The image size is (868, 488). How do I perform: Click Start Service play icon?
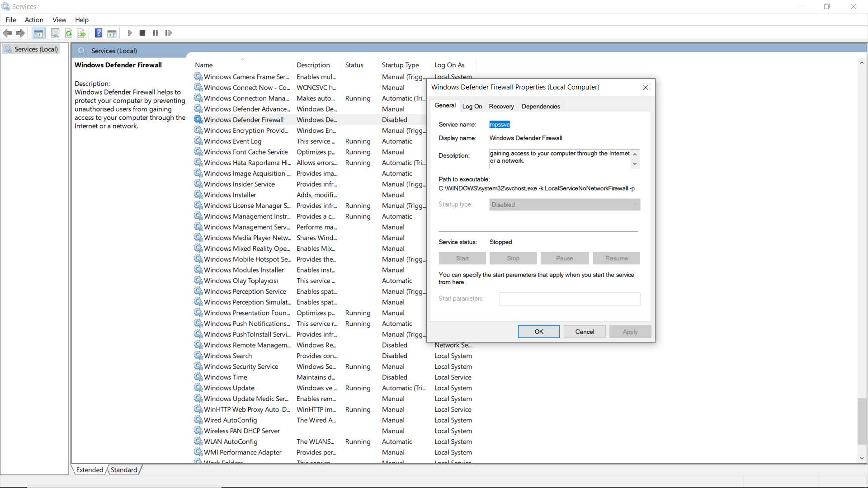130,33
